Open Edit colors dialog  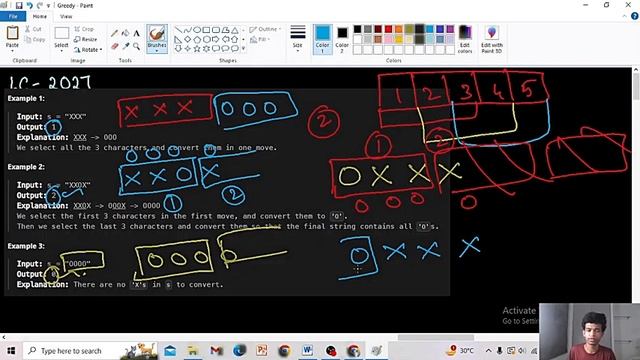point(465,39)
